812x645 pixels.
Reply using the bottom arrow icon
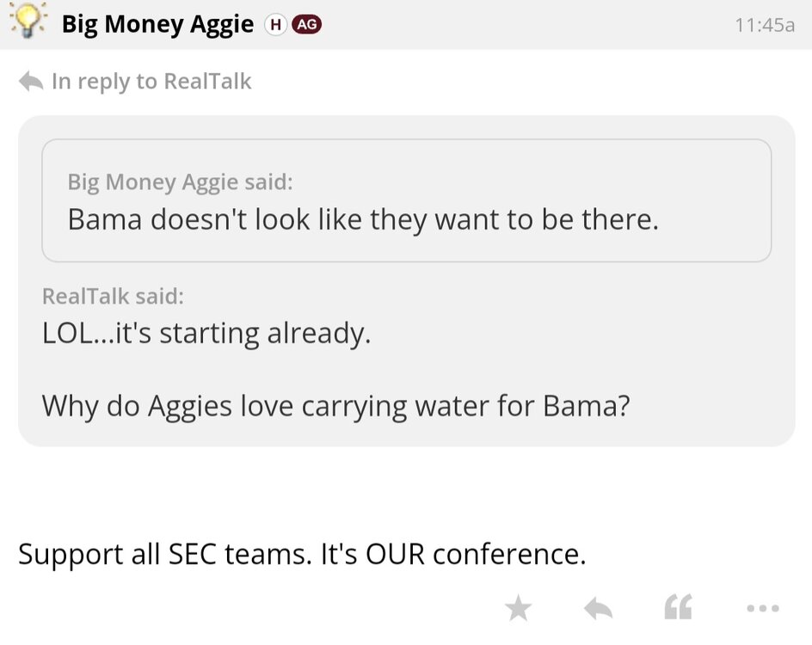click(x=598, y=609)
